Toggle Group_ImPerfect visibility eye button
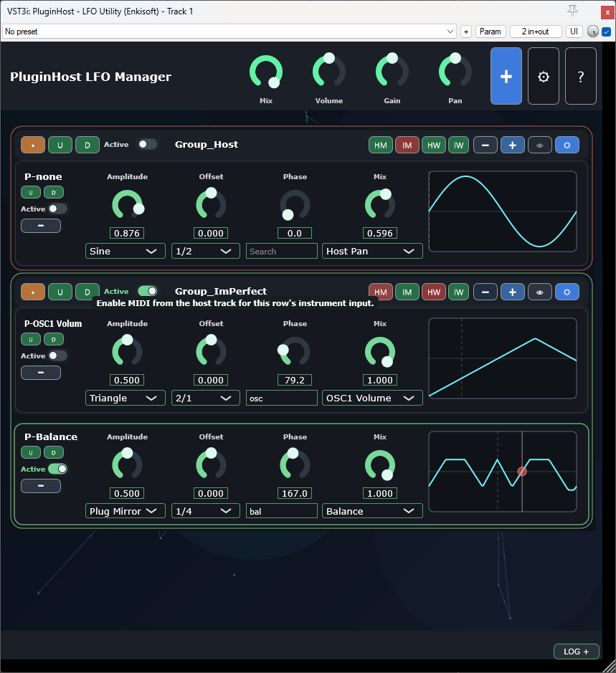This screenshot has width=616, height=673. [540, 292]
